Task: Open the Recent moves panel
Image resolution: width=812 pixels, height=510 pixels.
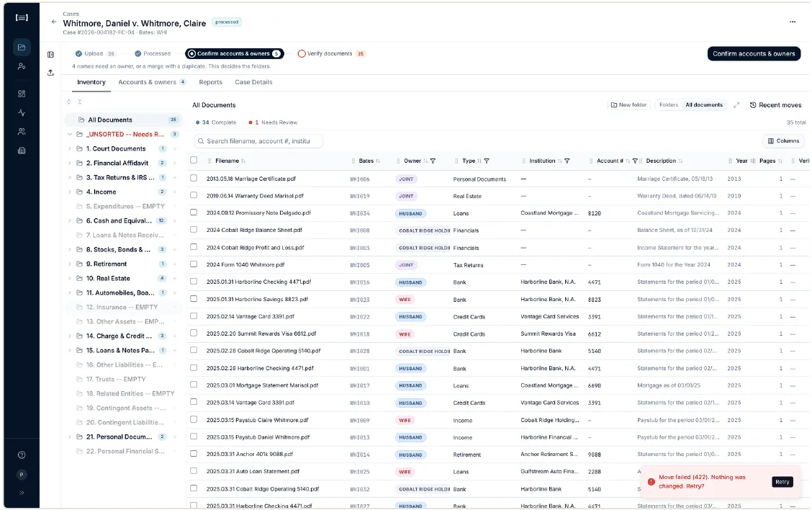Action: [775, 105]
